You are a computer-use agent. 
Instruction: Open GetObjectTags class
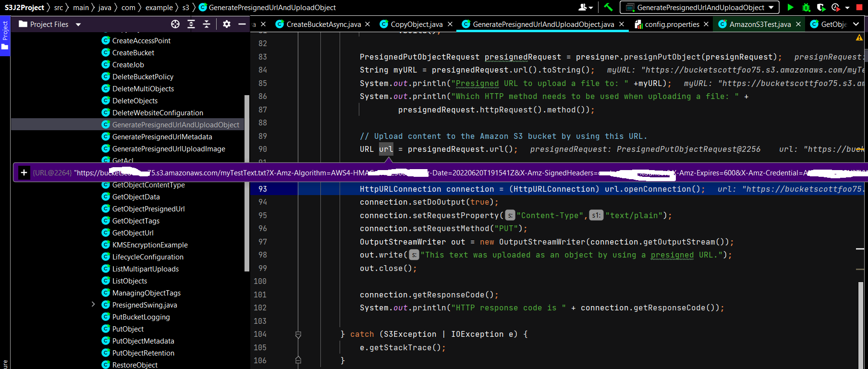(136, 221)
